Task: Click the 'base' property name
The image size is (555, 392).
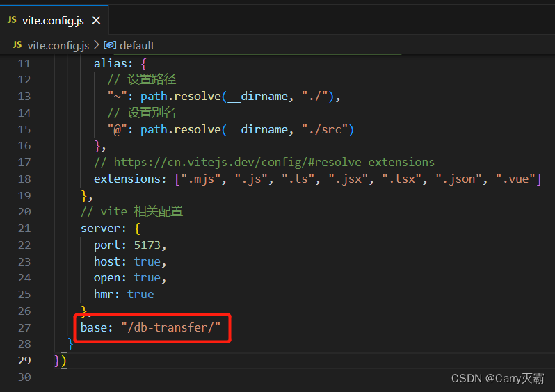Action: [94, 327]
